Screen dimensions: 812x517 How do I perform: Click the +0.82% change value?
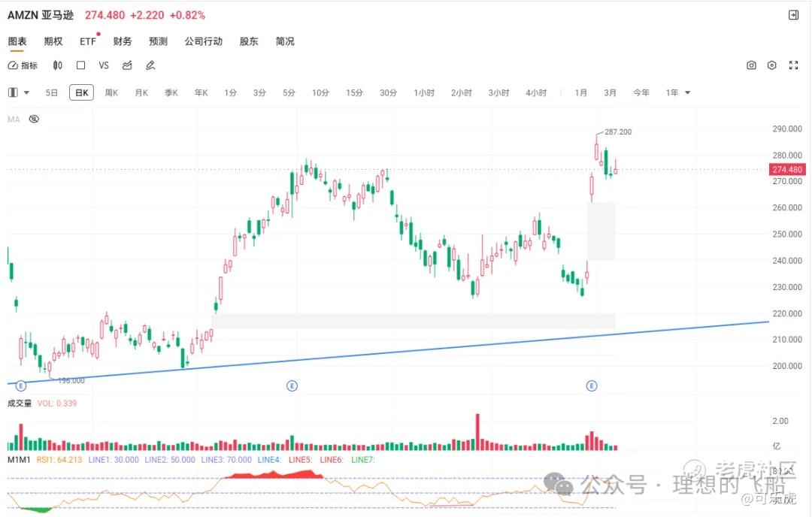click(187, 15)
